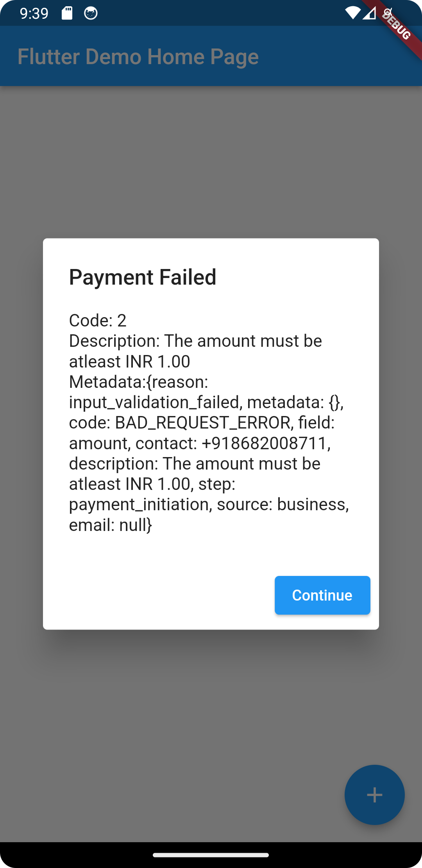Dismiss dialog by tapping dimmed background

[x=211, y=156]
